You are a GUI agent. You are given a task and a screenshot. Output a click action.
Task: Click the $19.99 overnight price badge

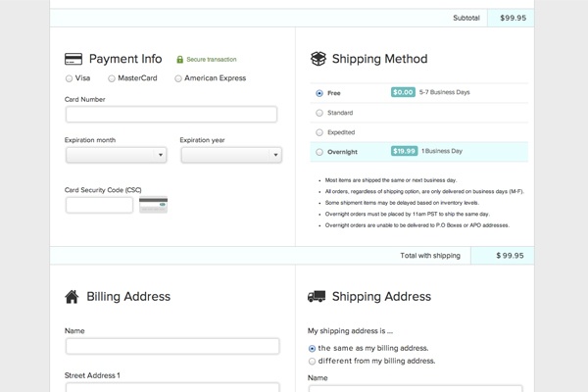[404, 151]
